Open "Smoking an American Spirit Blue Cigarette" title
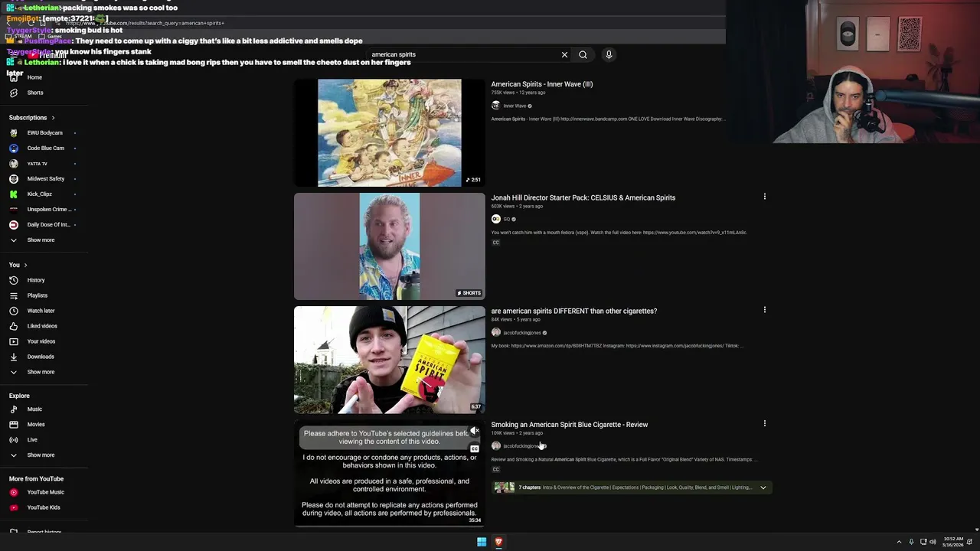The image size is (980, 551). 569,425
